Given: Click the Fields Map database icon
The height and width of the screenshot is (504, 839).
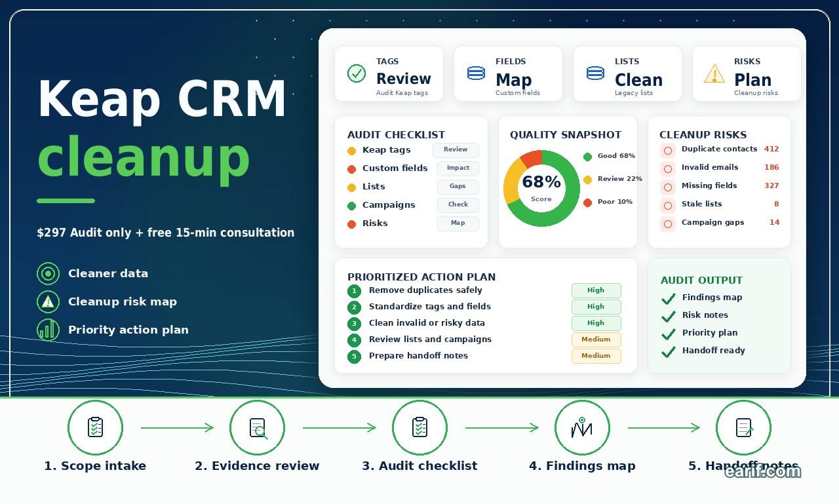Looking at the screenshot, I should point(477,73).
